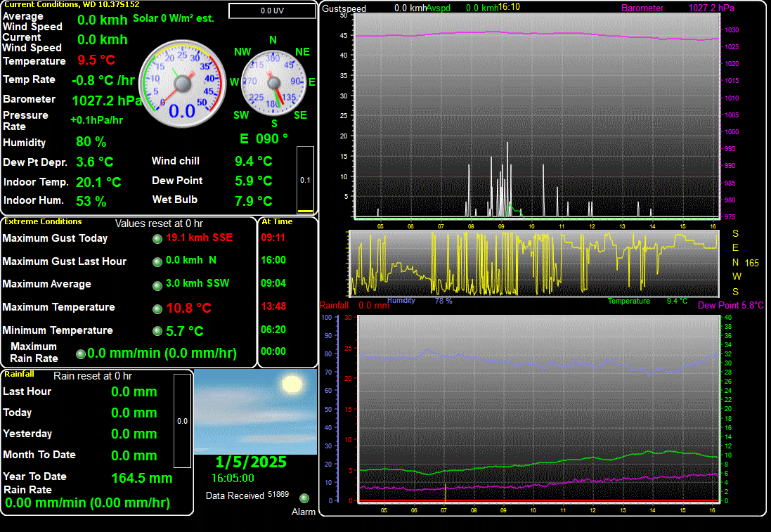Image resolution: width=771 pixels, height=532 pixels.
Task: Click the UV reading box showing 0.0 UV
Action: (x=273, y=11)
